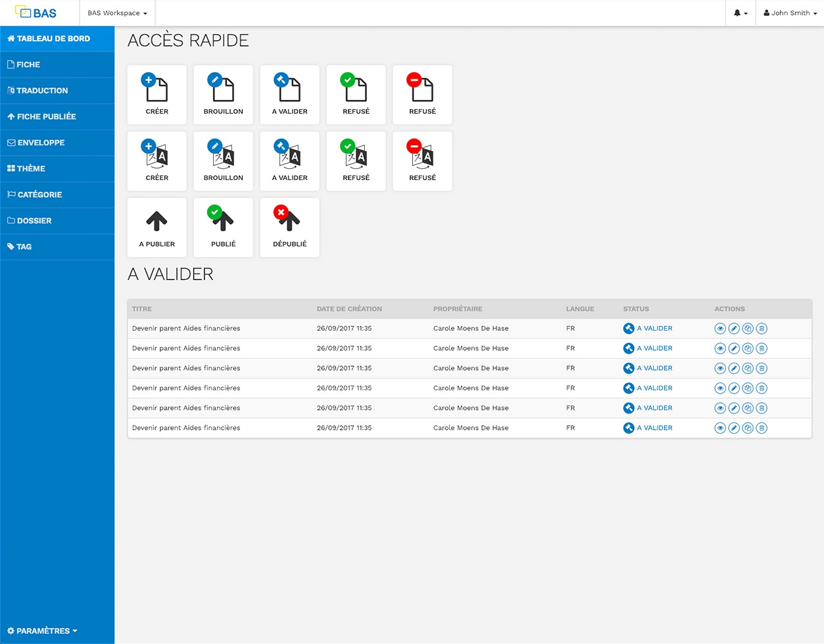Image resolution: width=824 pixels, height=644 pixels.
Task: View the first table row with eye icon
Action: click(720, 329)
